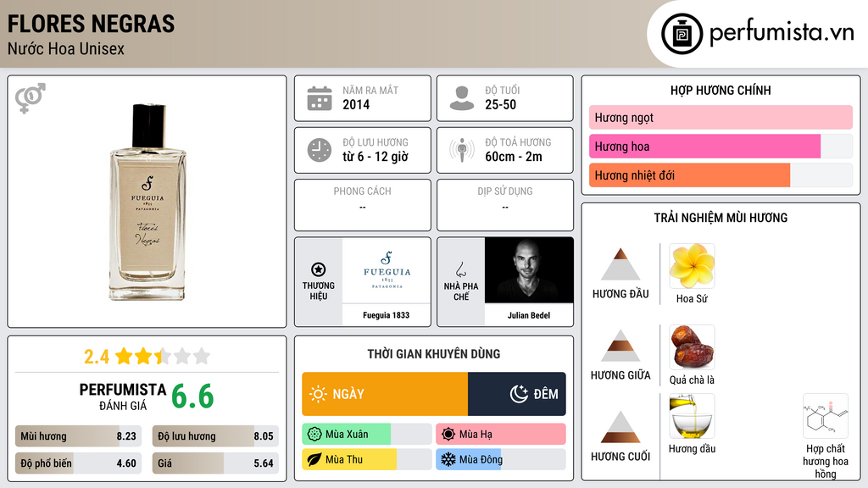This screenshot has width=868, height=488.
Task: Click the unisex gender symbol icon
Action: click(30, 98)
